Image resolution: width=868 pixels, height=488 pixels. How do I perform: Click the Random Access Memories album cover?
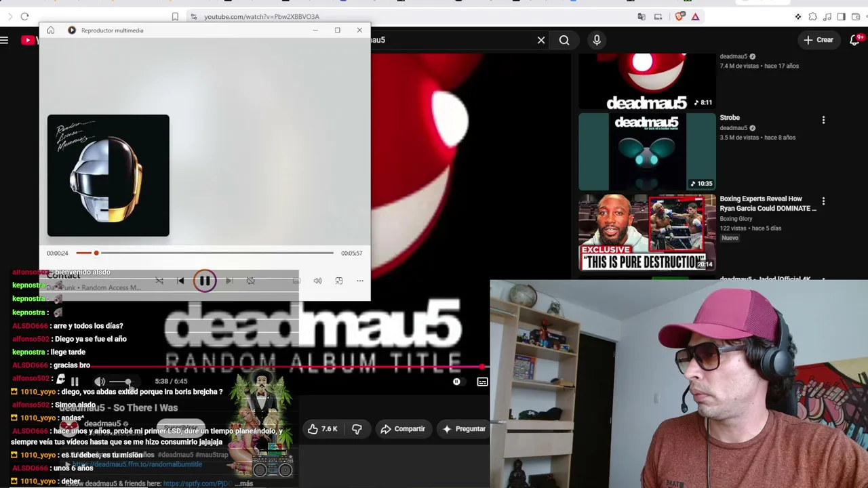108,176
